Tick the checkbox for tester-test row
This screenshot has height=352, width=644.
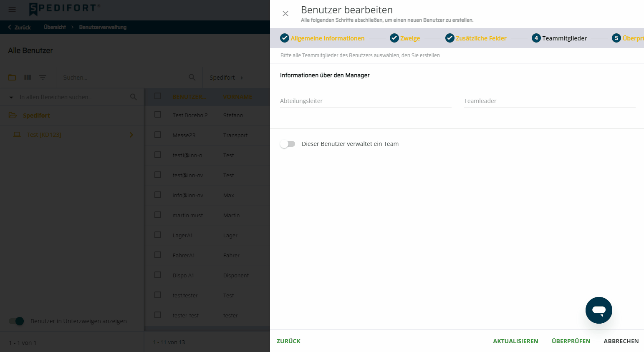pos(158,315)
